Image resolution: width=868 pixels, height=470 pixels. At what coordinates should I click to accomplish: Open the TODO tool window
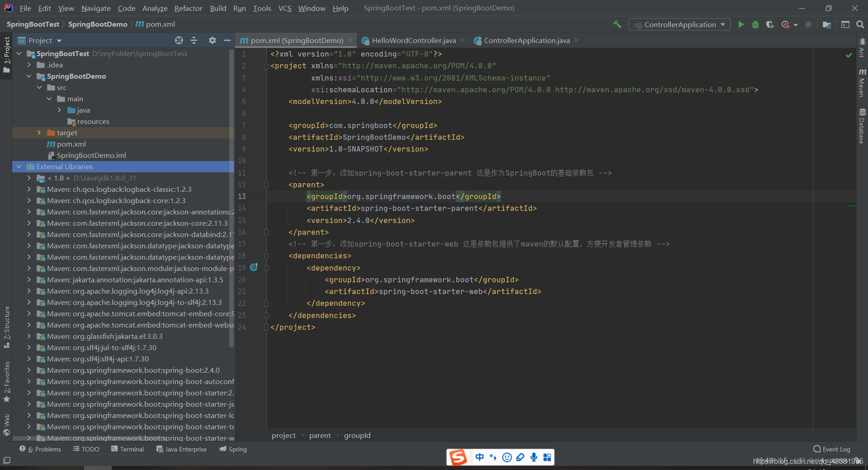[86, 449]
